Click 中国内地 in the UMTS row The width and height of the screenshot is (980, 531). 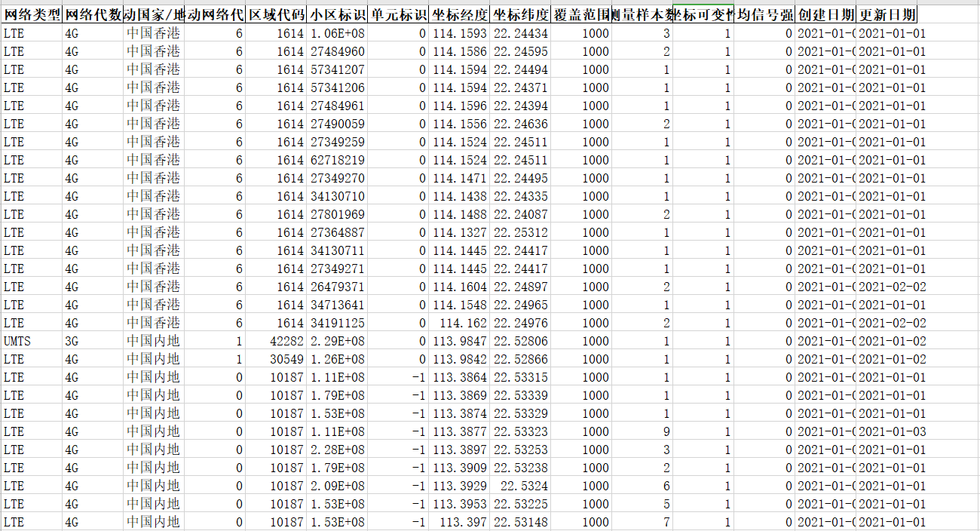pyautogui.click(x=154, y=341)
